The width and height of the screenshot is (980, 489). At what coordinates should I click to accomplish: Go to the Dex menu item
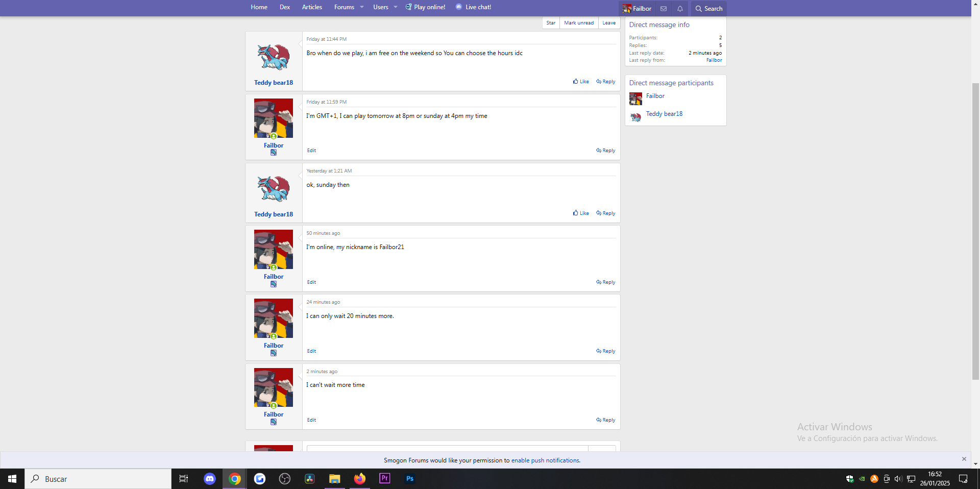[x=285, y=7]
